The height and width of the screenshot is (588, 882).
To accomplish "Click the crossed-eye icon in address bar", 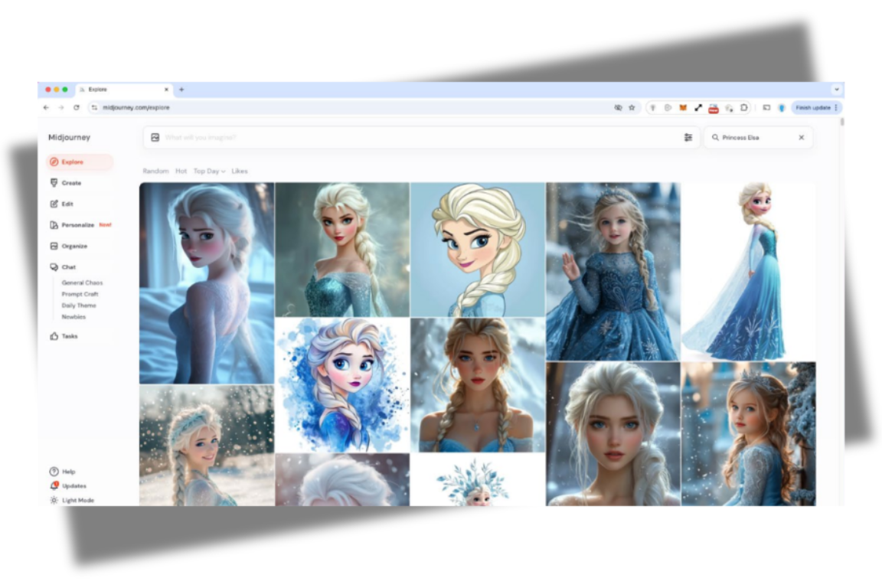I will pyautogui.click(x=618, y=107).
